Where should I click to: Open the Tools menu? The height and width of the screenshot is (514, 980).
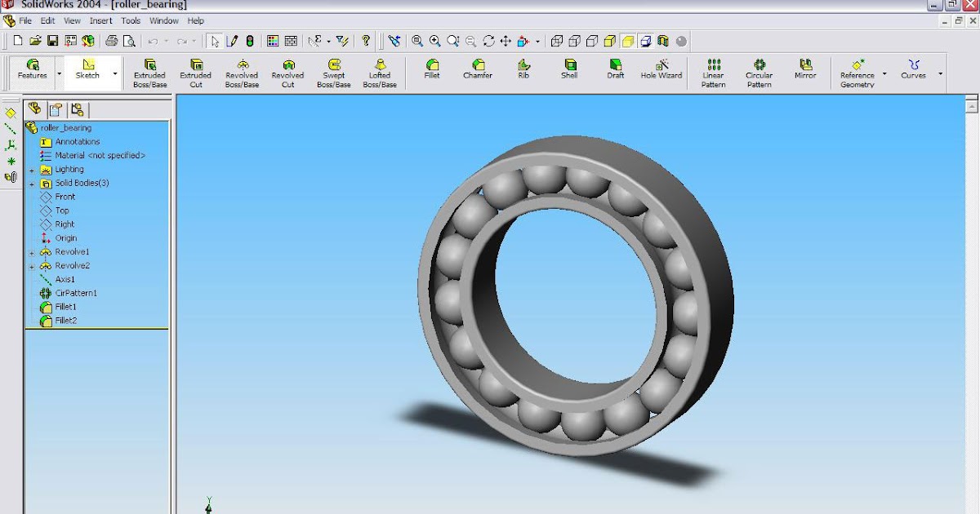tap(131, 20)
